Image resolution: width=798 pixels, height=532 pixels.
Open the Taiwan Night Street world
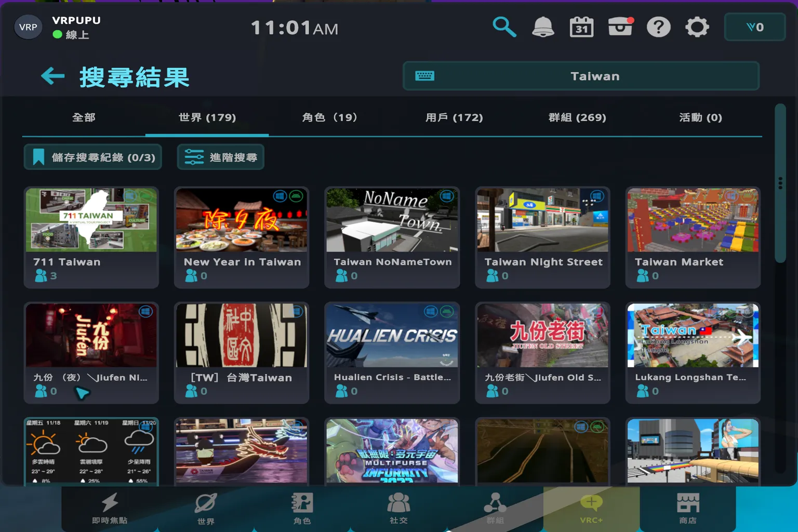[543, 237]
